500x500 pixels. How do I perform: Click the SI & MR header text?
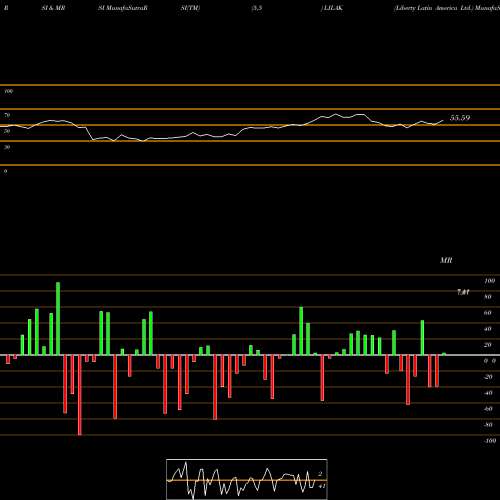(x=53, y=8)
